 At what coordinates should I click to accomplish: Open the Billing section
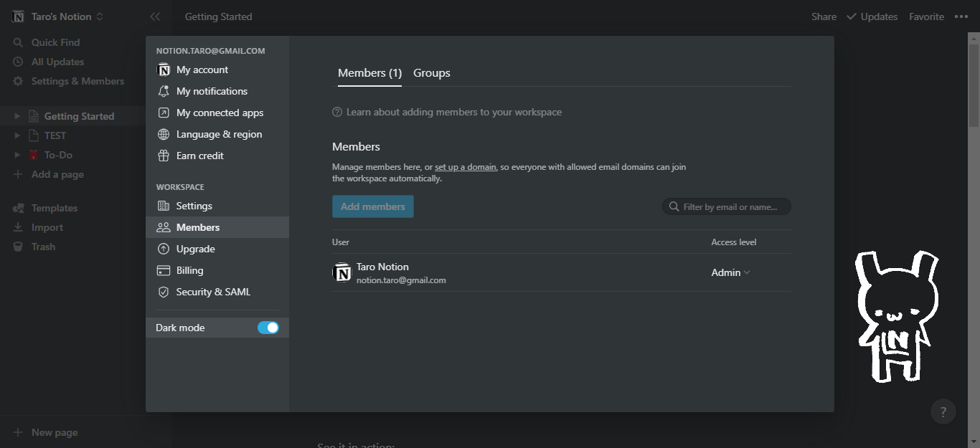click(217, 270)
